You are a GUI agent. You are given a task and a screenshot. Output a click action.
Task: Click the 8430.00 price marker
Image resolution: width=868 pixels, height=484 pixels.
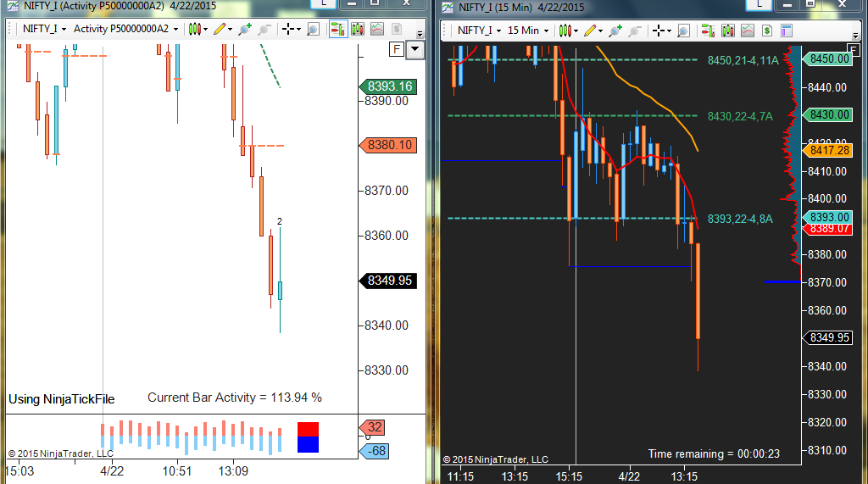(827, 114)
